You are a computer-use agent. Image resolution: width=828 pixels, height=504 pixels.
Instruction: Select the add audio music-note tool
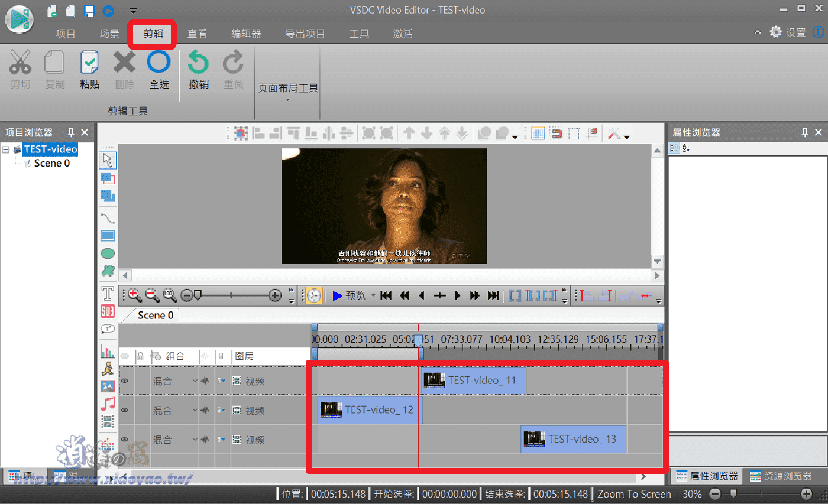108,404
